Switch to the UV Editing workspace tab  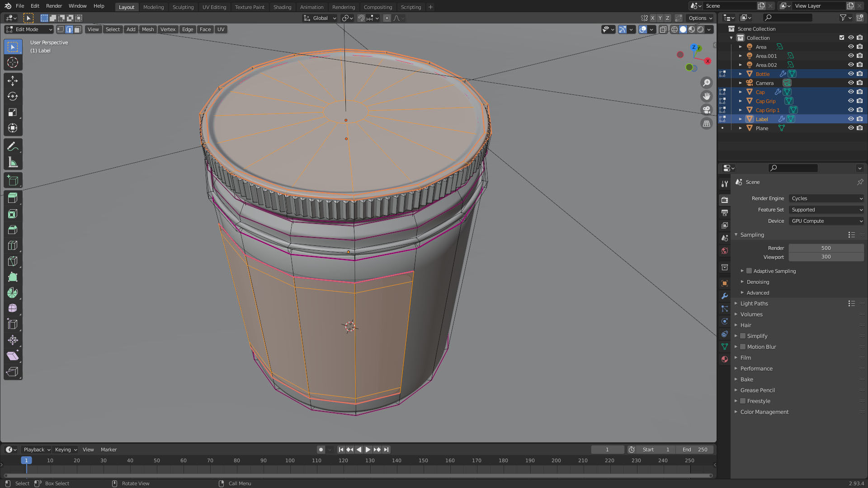pos(214,7)
